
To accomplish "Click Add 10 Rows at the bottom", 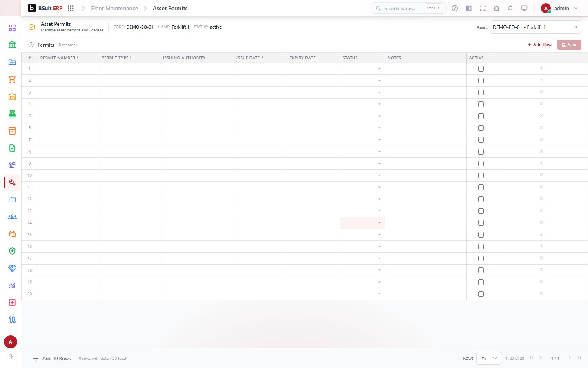I will [52, 358].
